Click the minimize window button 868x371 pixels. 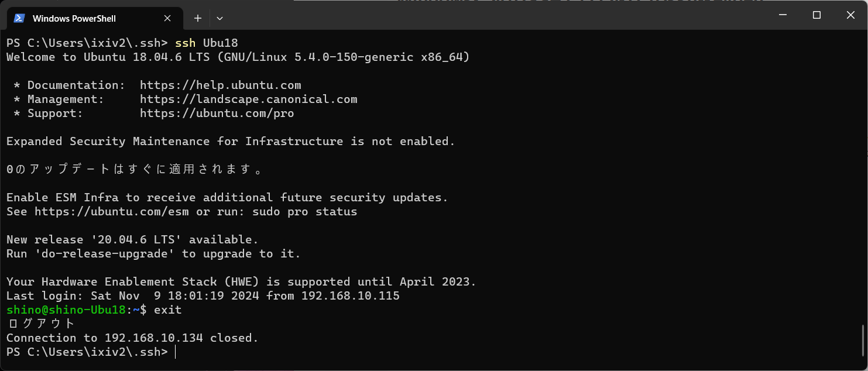point(782,15)
